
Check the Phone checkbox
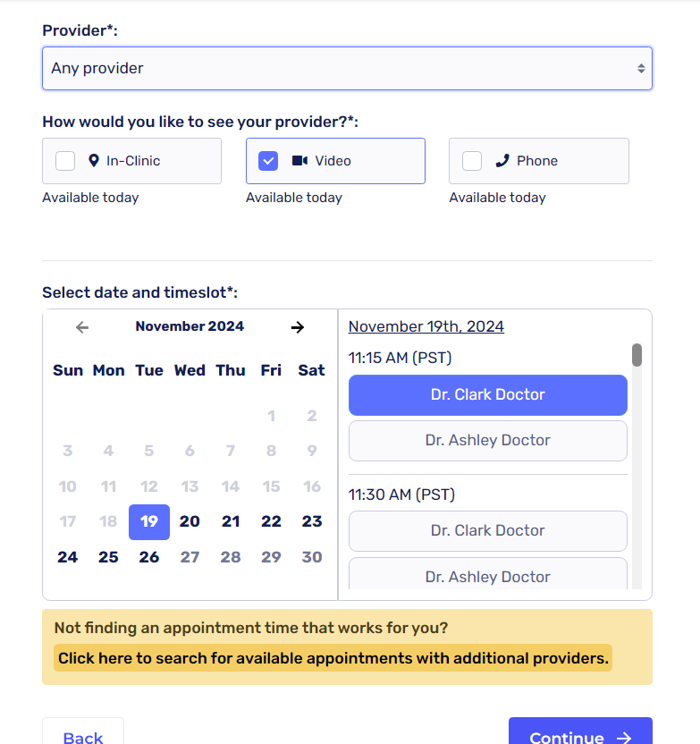pos(472,161)
